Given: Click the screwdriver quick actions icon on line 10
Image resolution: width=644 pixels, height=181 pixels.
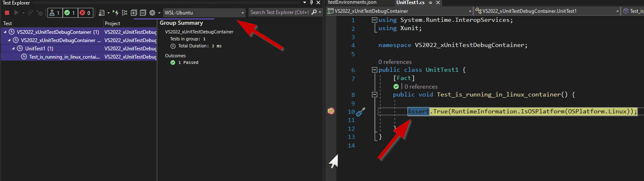Looking at the screenshot, I should tap(361, 112).
